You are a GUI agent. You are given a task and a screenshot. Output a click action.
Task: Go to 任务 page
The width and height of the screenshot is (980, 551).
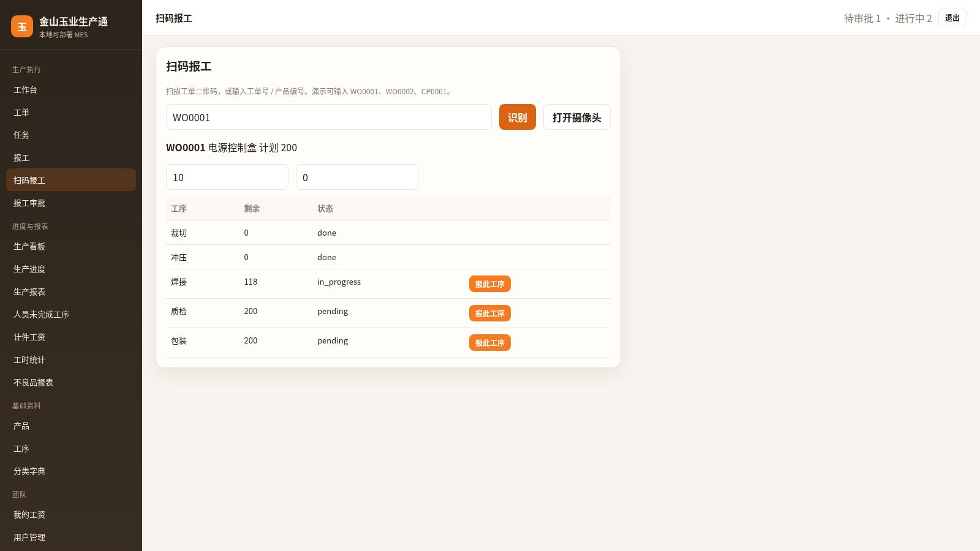[71, 135]
